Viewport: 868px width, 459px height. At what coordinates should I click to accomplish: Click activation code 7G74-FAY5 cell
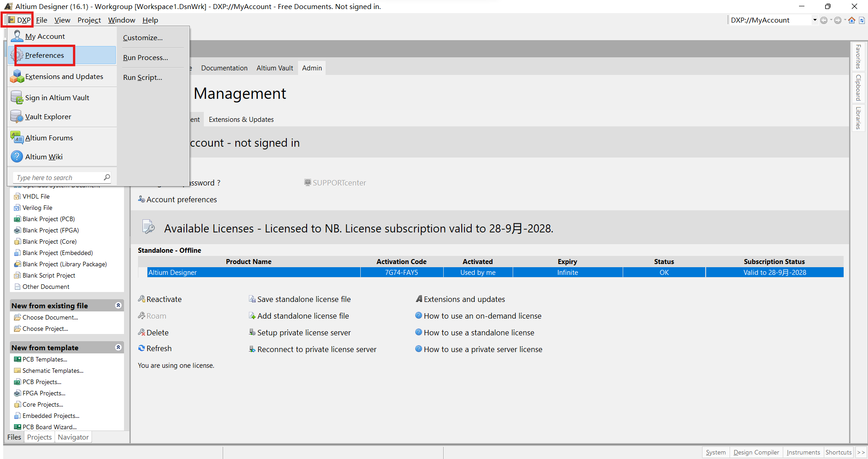pyautogui.click(x=401, y=272)
